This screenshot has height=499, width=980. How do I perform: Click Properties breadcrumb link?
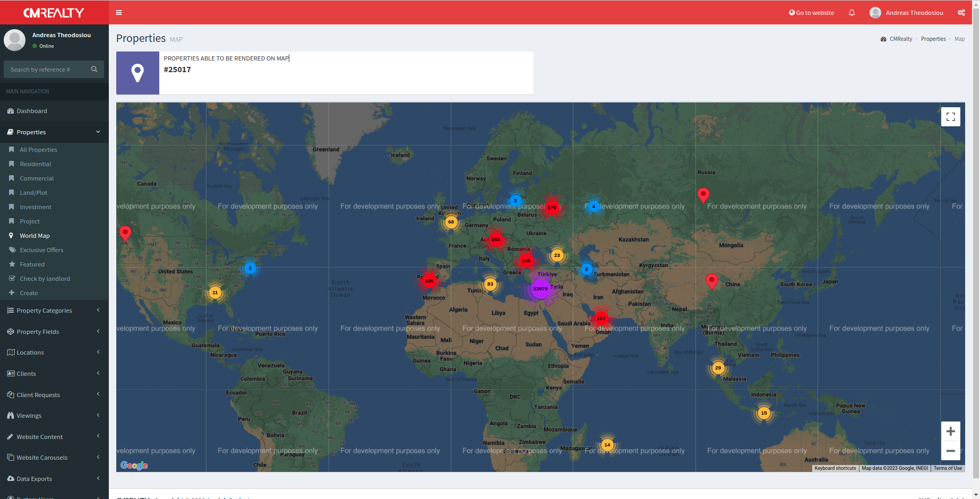pos(933,39)
